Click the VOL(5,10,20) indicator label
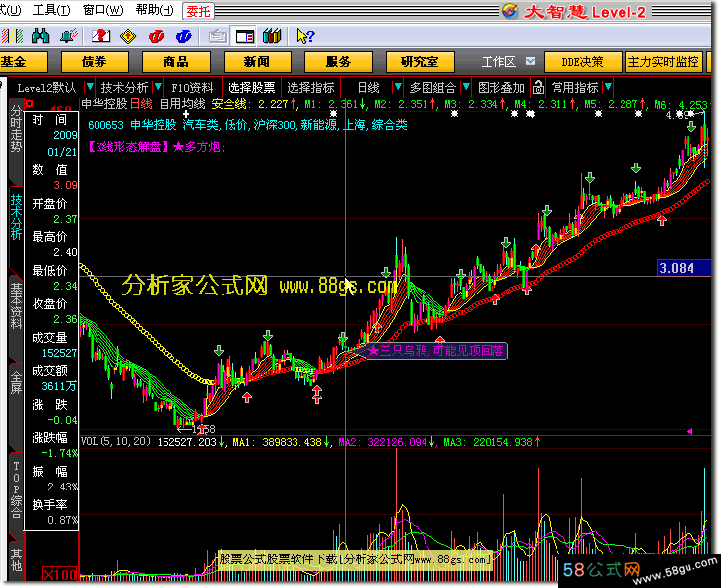721x588 pixels. click(x=115, y=442)
